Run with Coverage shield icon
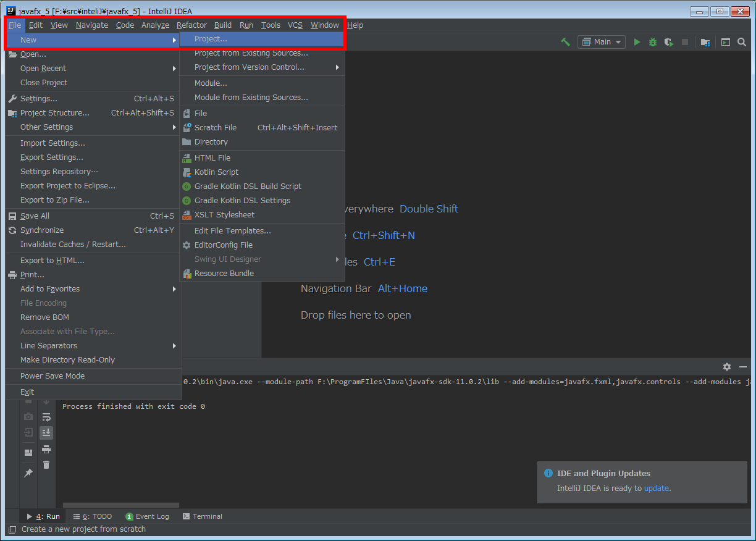Viewport: 756px width, 541px height. pos(668,42)
